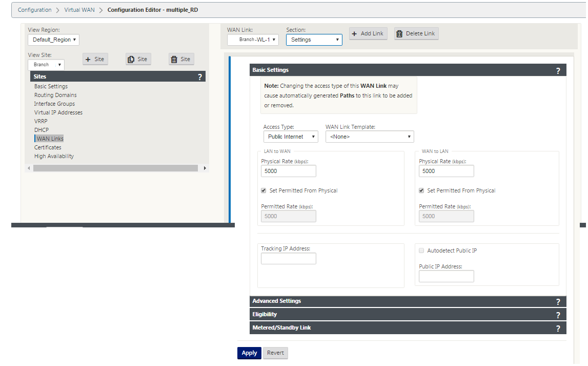Enable Autodetect Public IP checkbox

coord(421,251)
